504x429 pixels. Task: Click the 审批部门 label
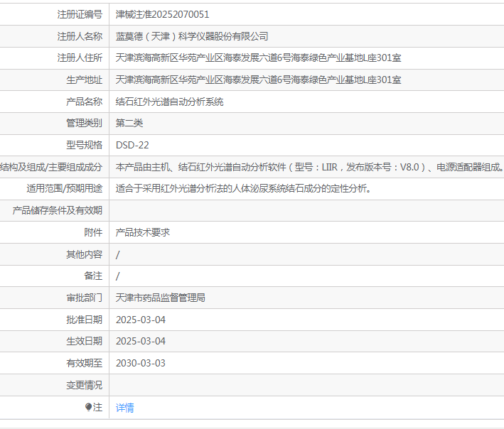click(84, 298)
